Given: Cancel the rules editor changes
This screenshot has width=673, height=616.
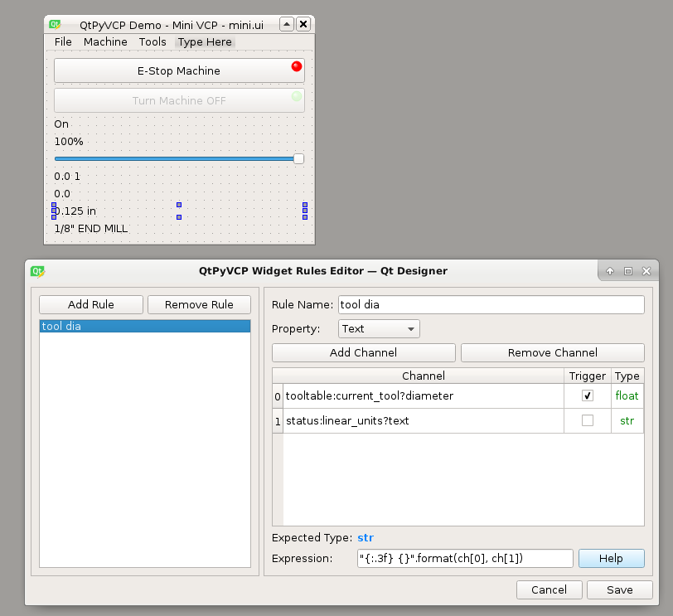Looking at the screenshot, I should (549, 589).
